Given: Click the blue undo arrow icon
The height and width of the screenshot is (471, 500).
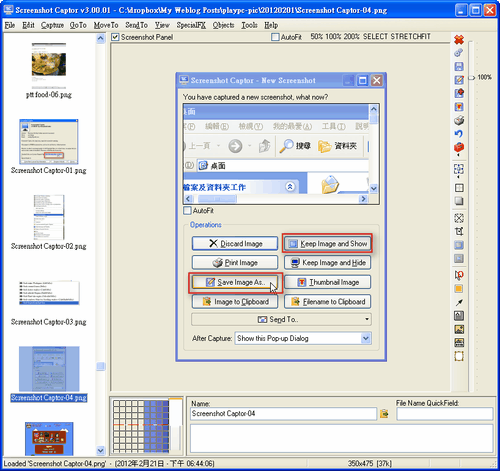Looking at the screenshot, I should [459, 134].
